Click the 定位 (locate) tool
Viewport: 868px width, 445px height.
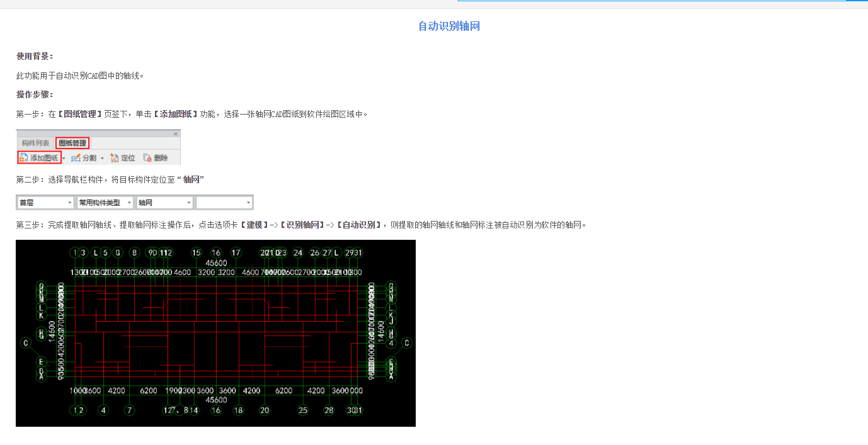(122, 158)
